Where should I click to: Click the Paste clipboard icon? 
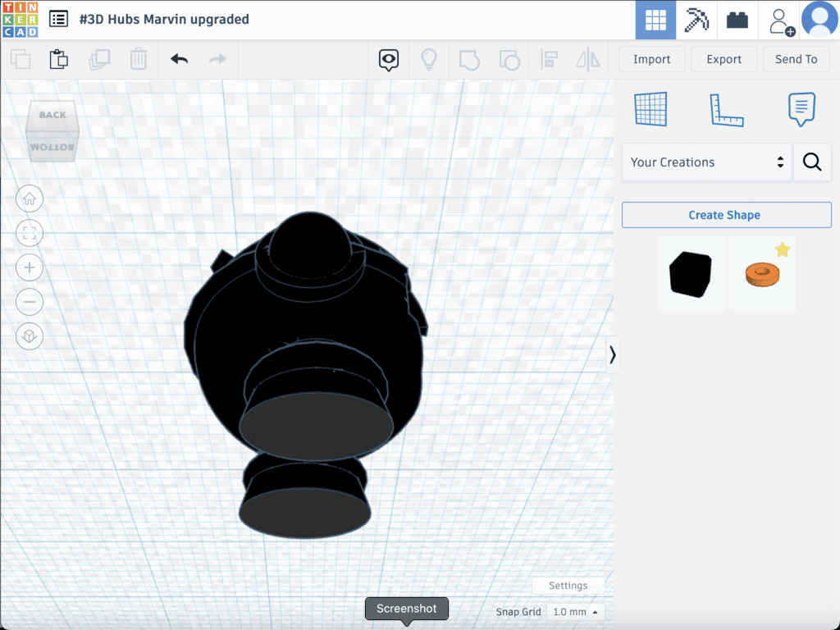pos(59,59)
